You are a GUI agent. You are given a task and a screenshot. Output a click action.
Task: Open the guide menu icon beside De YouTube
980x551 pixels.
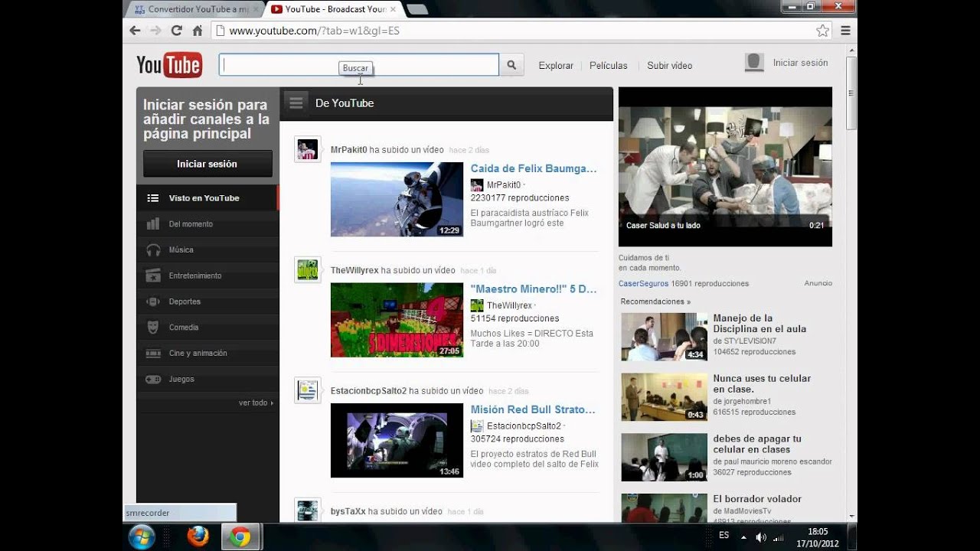[296, 103]
